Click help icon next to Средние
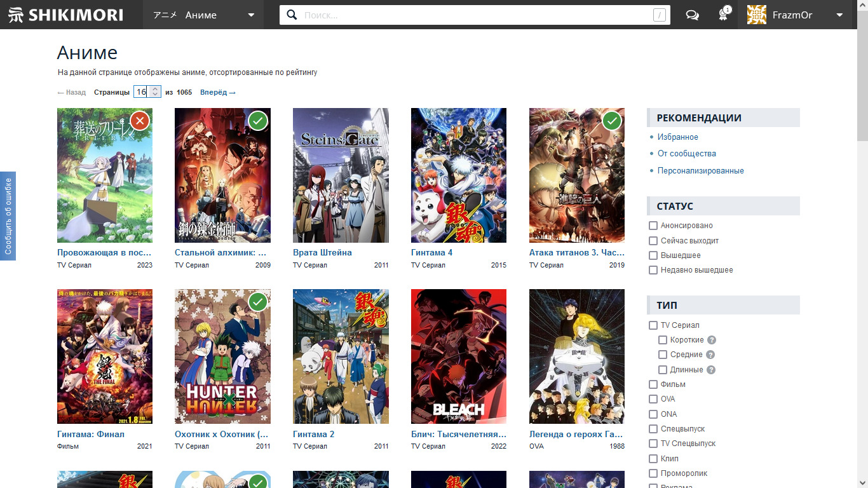Screen dimensions: 868x488 [x=710, y=355]
